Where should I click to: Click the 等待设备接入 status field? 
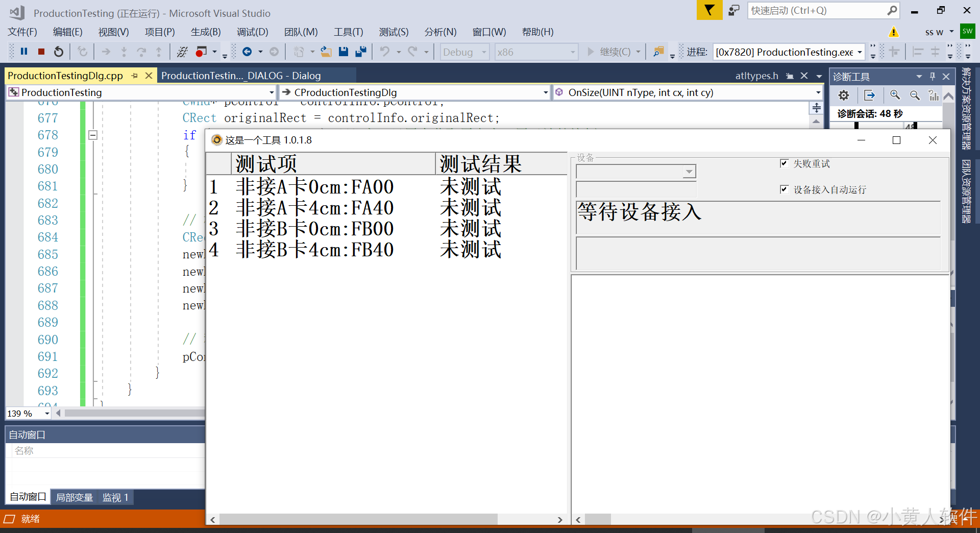[758, 217]
